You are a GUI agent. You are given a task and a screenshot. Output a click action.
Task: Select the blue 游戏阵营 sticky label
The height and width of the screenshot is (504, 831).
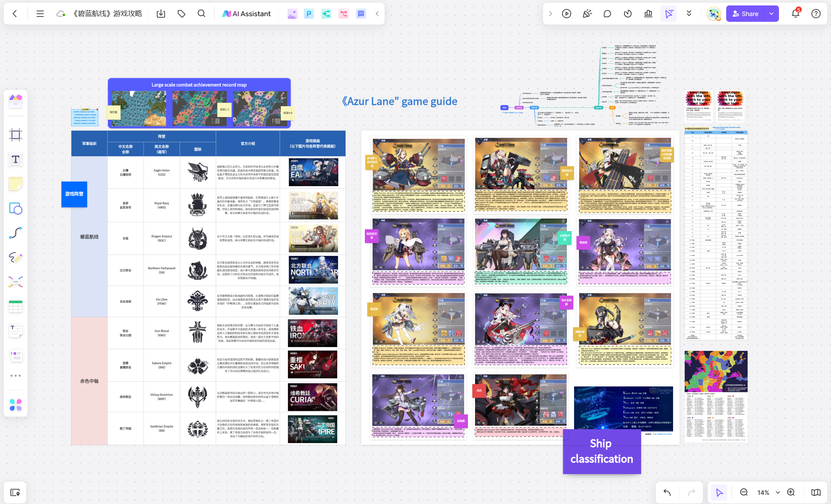[74, 194]
